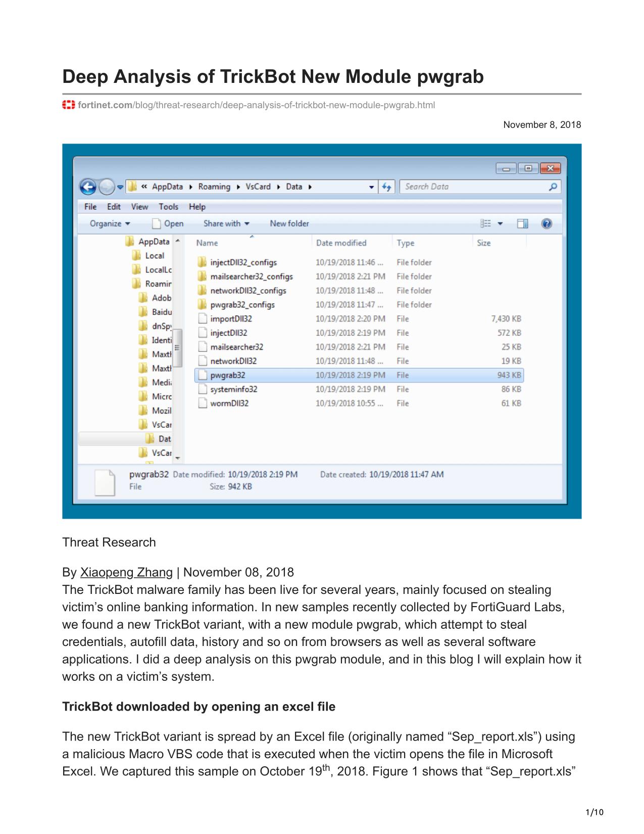Viewport: 644px width, 834px height.
Task: Select the importDll32 file icon
Action: click(x=202, y=318)
